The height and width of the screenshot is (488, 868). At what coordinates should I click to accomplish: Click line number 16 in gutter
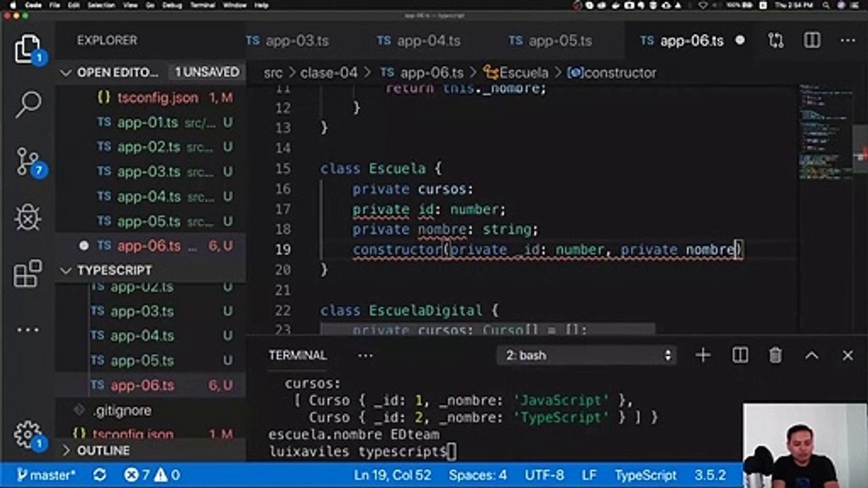[x=283, y=189]
